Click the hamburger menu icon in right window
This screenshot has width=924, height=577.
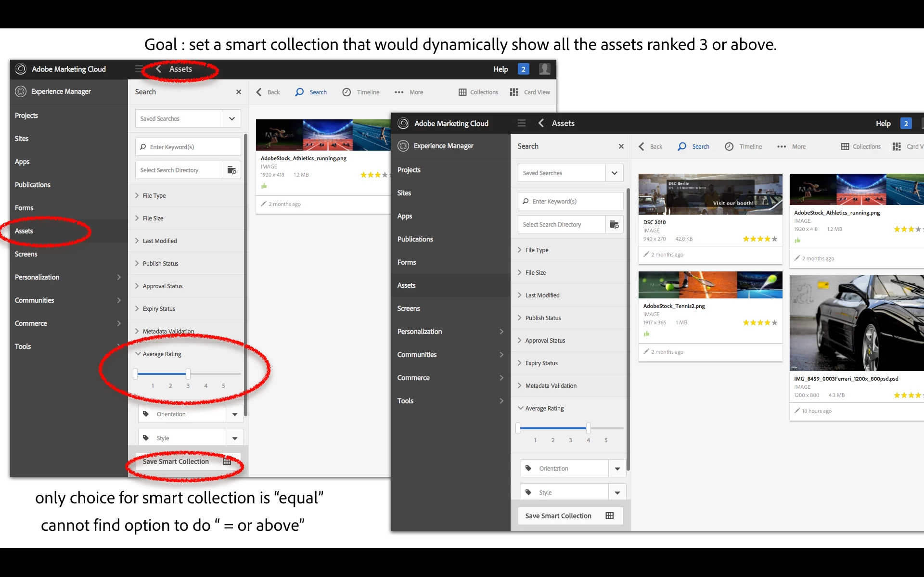pyautogui.click(x=521, y=123)
